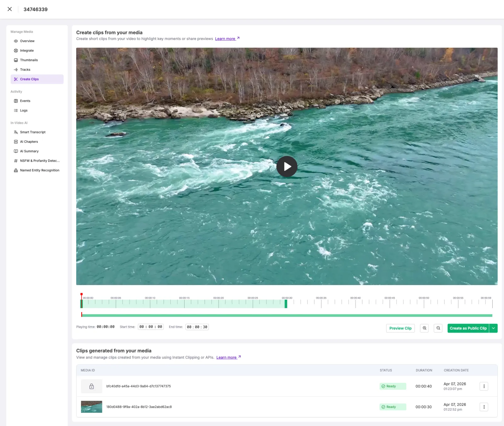Screen dimensions: 504x426
Task: Click the AI Summary book icon
Action: 16,151
